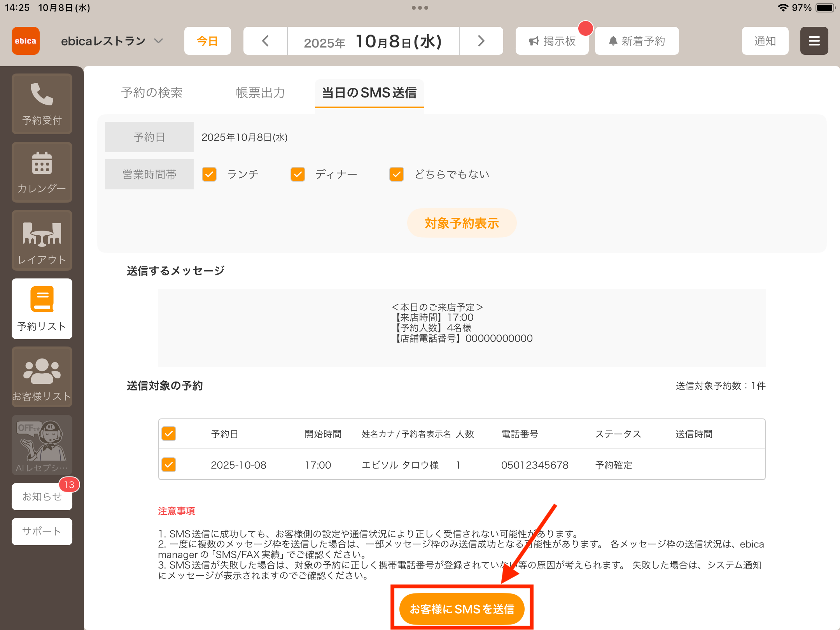Click the 今日 button

point(208,41)
